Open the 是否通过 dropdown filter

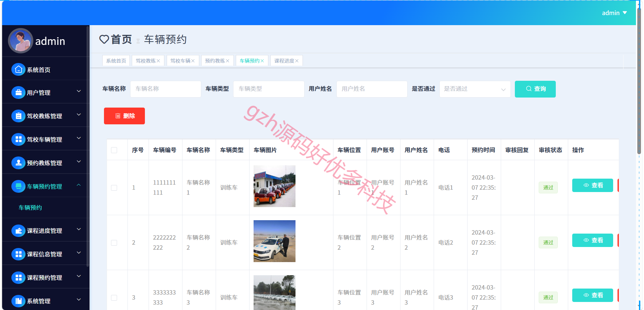[475, 89]
